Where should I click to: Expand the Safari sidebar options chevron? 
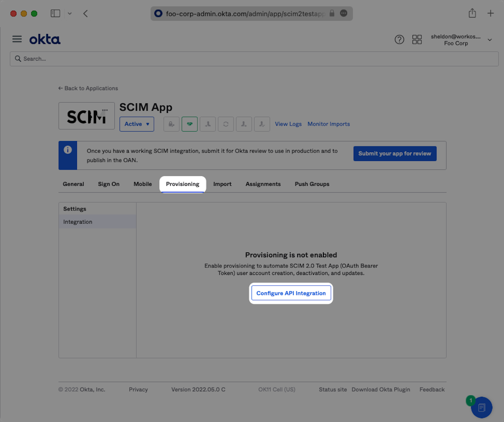(x=70, y=14)
